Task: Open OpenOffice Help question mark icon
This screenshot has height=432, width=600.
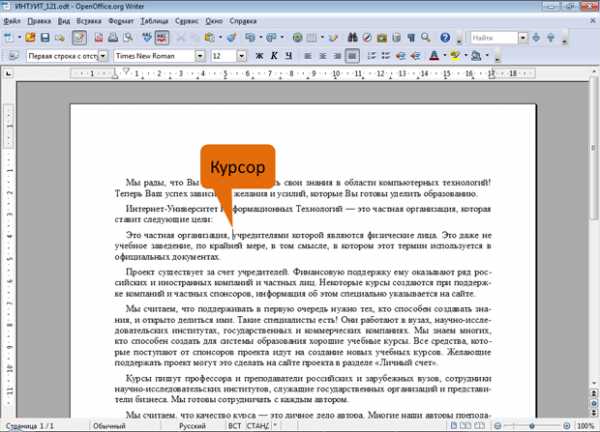Action: [x=445, y=37]
